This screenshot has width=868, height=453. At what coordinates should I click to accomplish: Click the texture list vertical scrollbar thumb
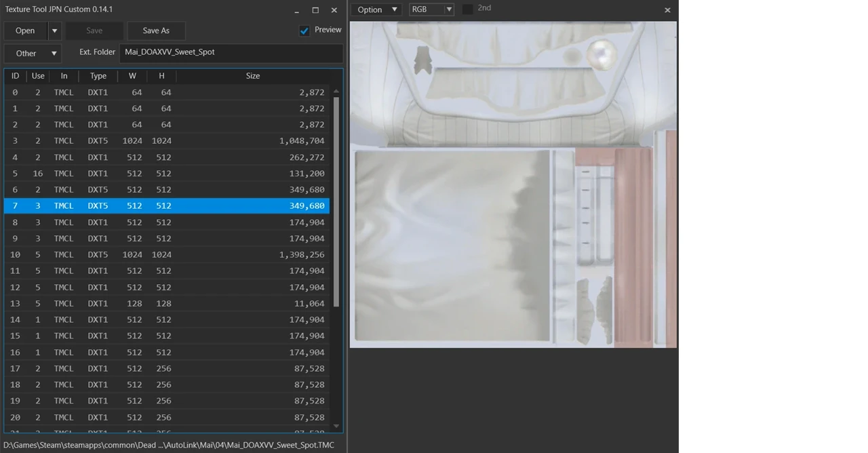pyautogui.click(x=336, y=202)
